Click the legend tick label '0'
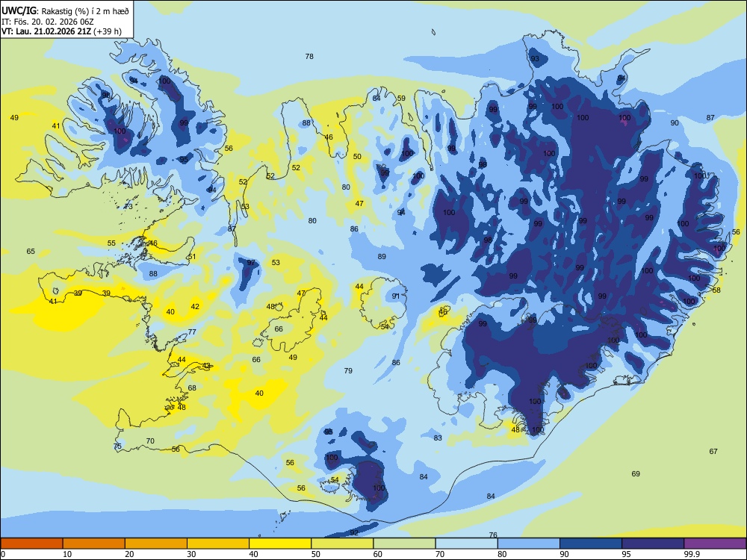Viewport: 747px width, 560px height. (x=3, y=554)
